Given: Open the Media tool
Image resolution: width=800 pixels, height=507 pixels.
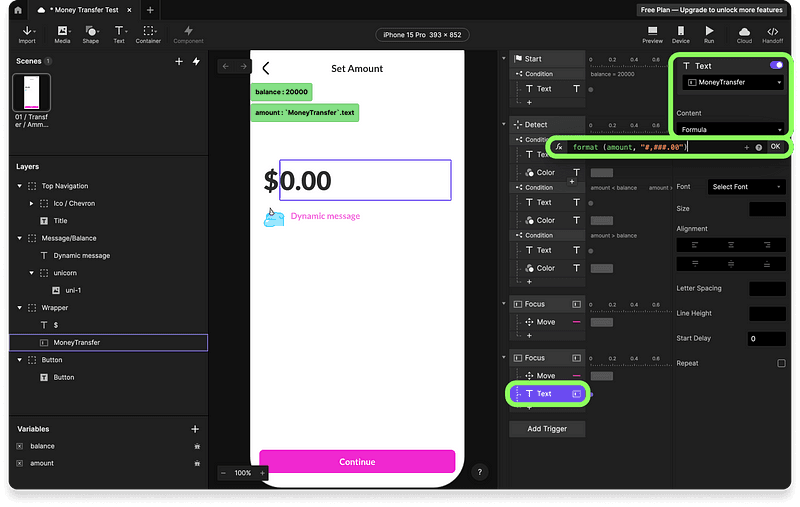Looking at the screenshot, I should tap(62, 35).
